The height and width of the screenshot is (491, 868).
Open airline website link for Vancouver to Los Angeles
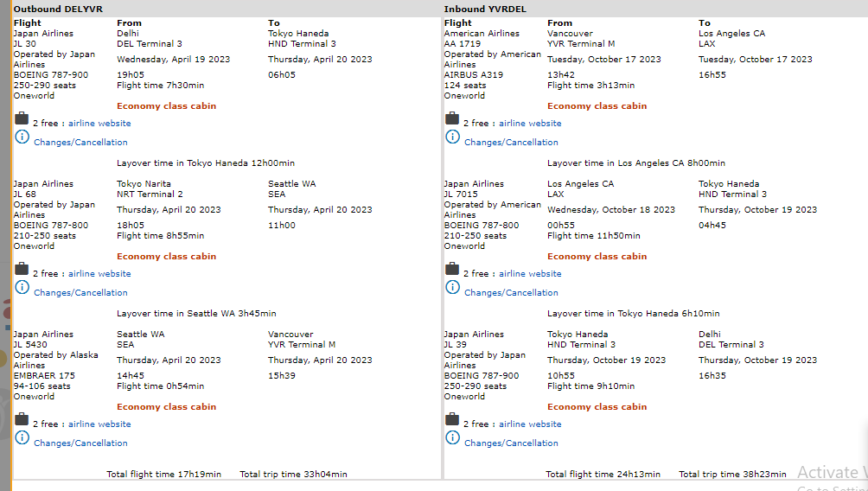pyautogui.click(x=530, y=124)
